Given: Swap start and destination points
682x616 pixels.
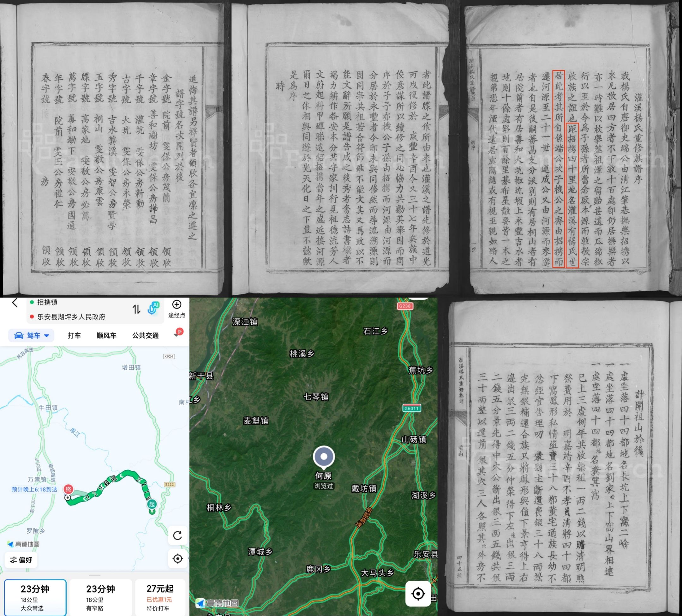Looking at the screenshot, I should click(x=136, y=309).
